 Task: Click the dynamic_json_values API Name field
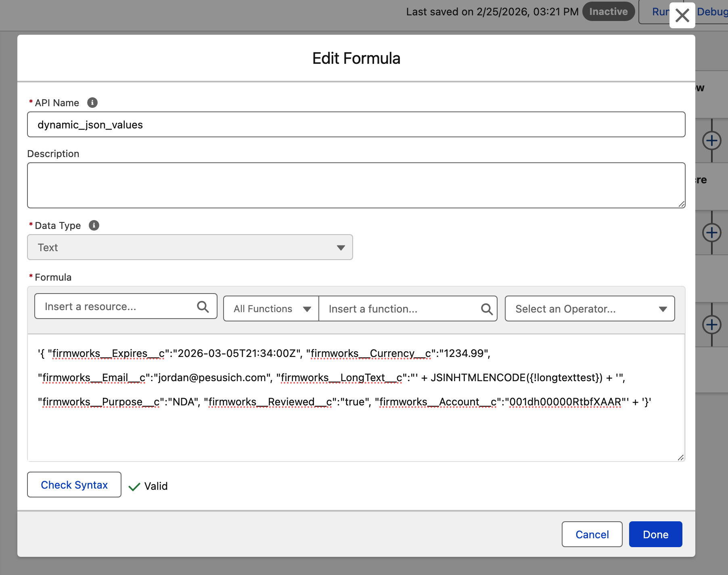point(356,124)
